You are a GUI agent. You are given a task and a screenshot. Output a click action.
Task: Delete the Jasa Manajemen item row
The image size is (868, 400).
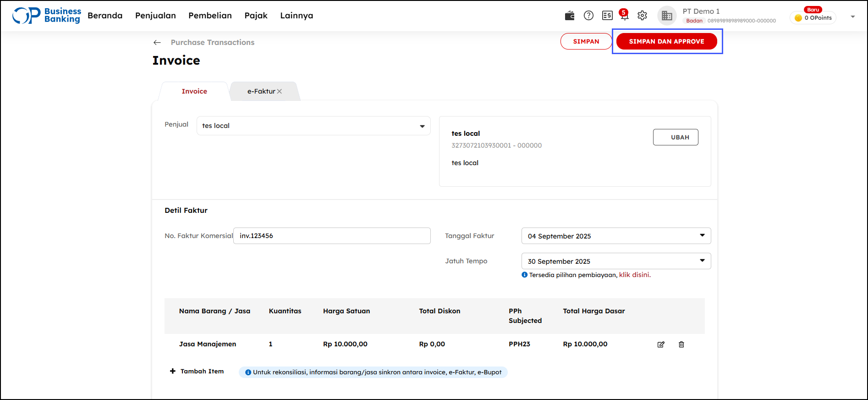coord(681,344)
